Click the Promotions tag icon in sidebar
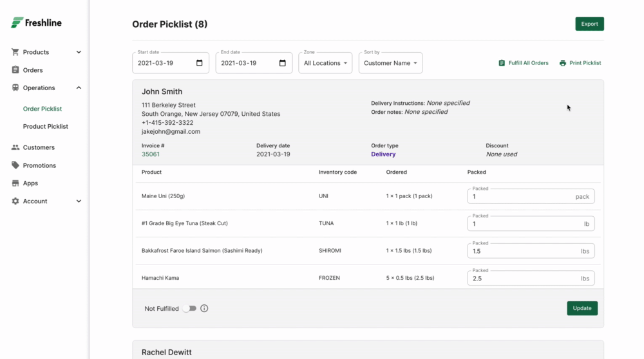Image resolution: width=644 pixels, height=359 pixels. click(x=15, y=165)
